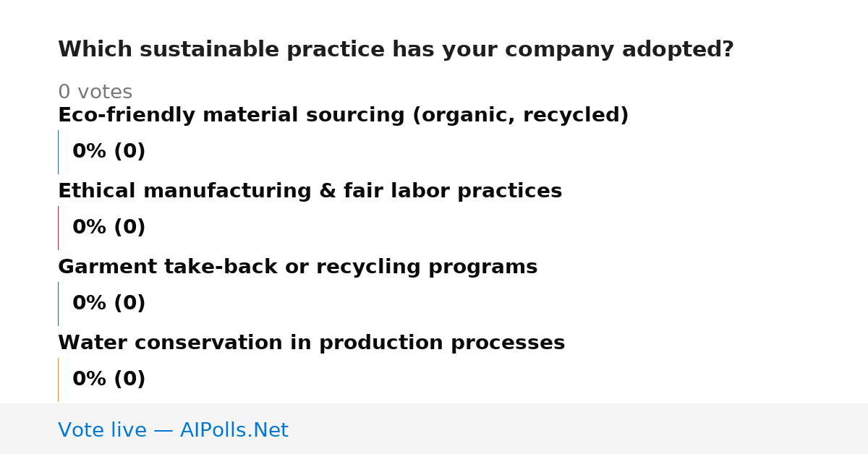Click the Eco-friendly 0% (0) result label
This screenshot has height=454, width=868.
coord(109,152)
